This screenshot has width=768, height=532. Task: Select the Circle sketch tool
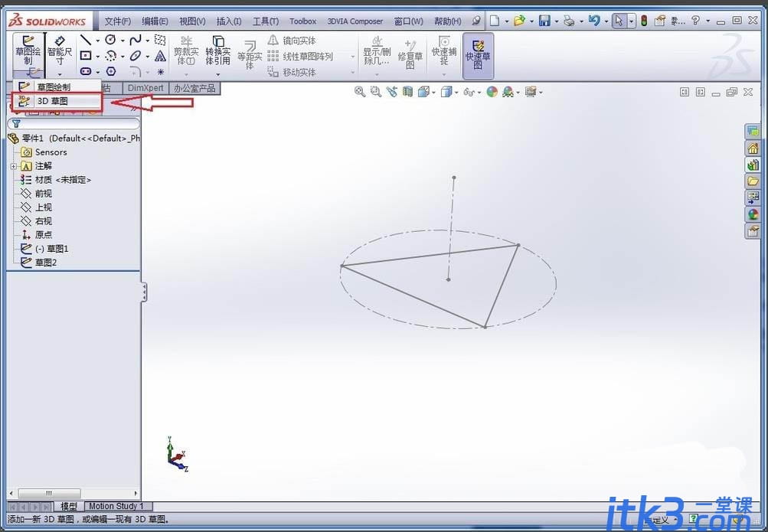tap(111, 40)
